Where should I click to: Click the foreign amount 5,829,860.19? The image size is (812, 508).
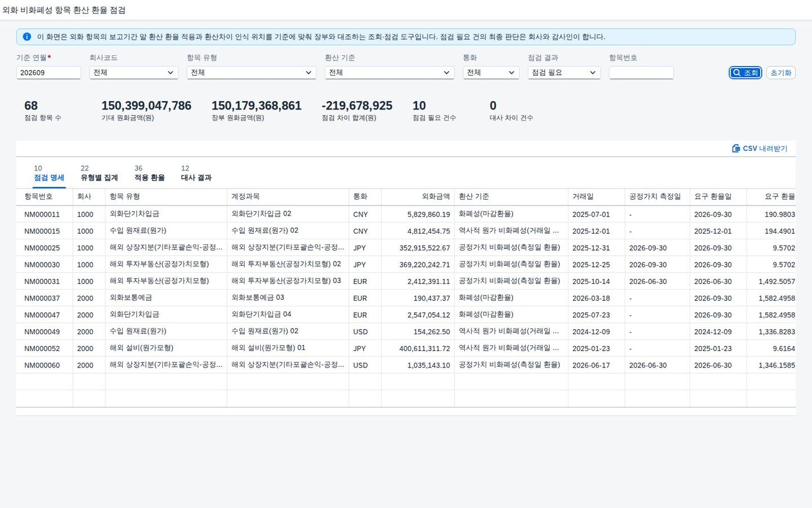point(429,214)
